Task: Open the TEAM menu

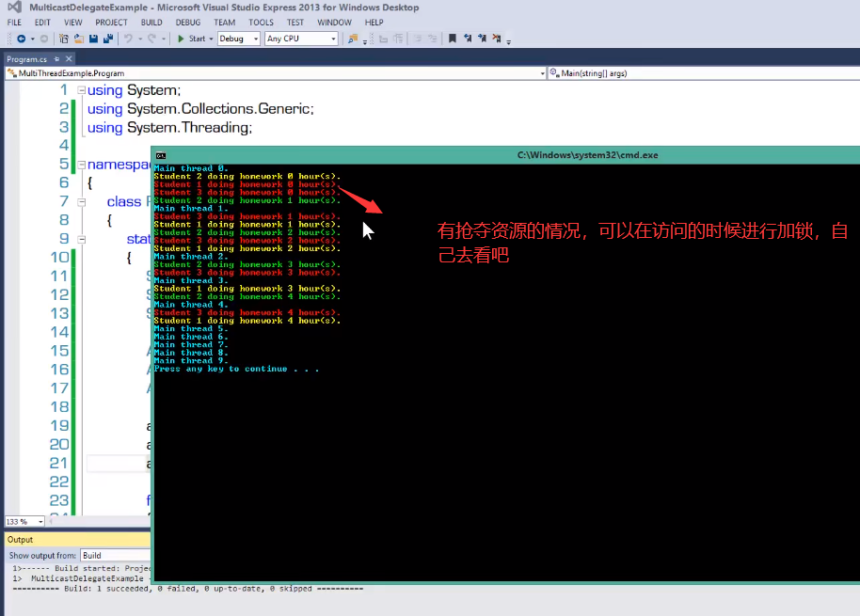Action: coord(224,23)
